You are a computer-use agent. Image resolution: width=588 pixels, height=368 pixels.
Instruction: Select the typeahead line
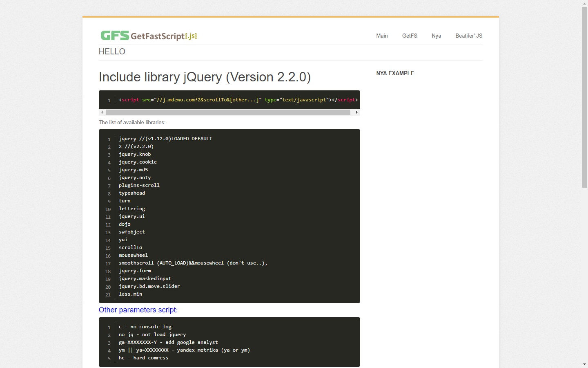pyautogui.click(x=132, y=193)
